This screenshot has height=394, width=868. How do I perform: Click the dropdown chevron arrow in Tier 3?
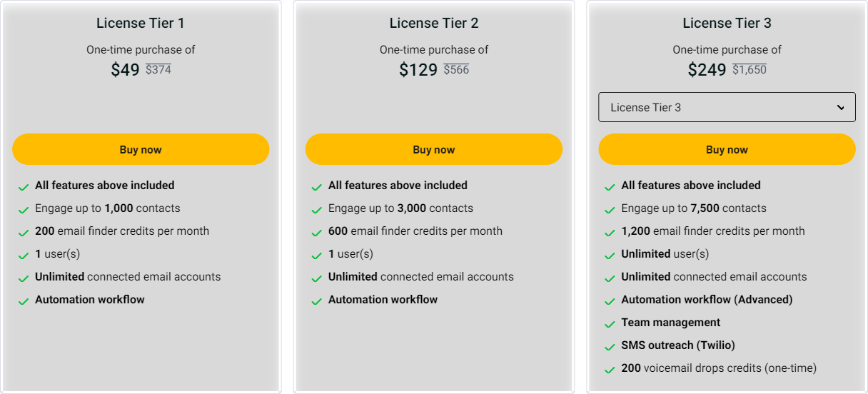(840, 107)
